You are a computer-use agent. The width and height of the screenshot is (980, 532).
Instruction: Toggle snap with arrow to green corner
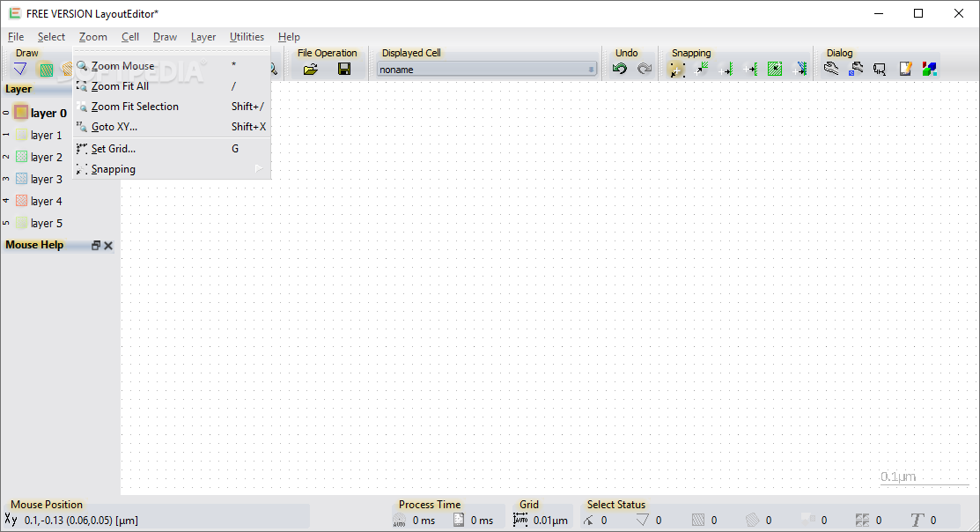[702, 69]
